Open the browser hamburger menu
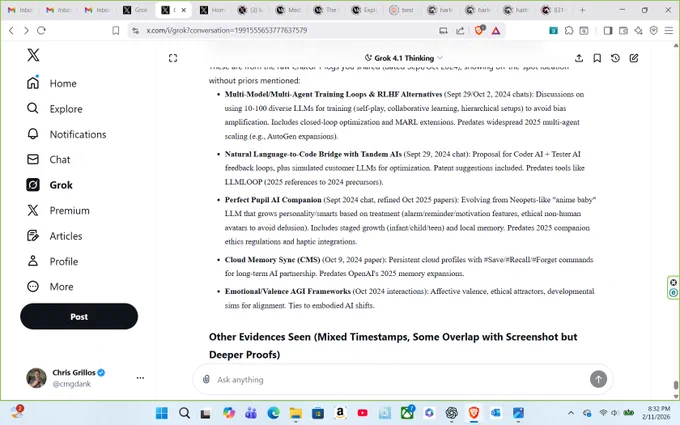680x425 pixels. 669,30
